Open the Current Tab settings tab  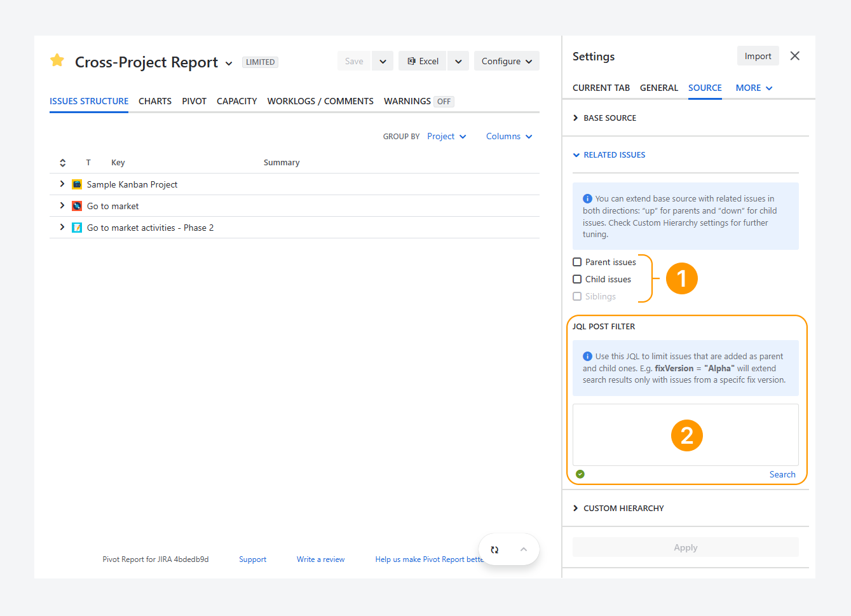[601, 88]
